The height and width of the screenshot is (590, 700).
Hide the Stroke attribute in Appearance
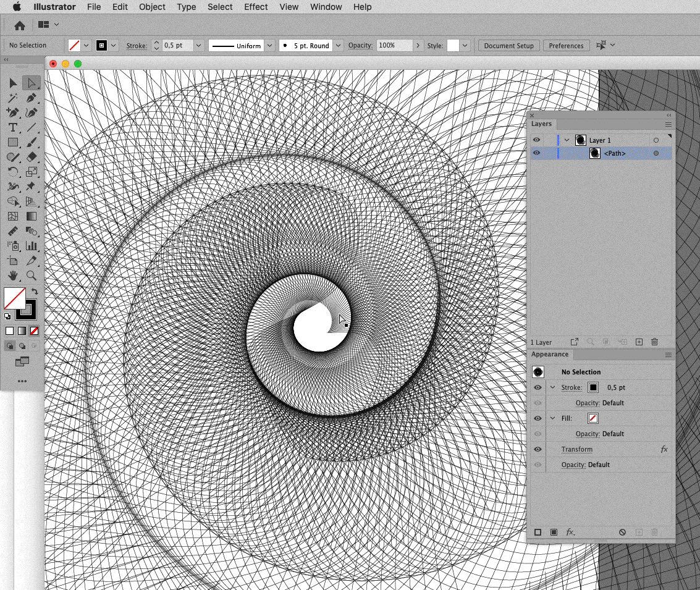(x=538, y=387)
